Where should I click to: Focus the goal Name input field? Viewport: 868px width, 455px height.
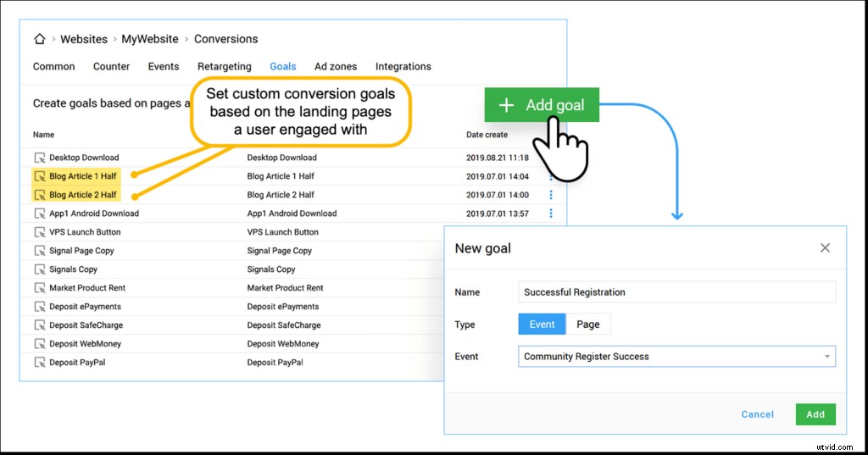(676, 292)
